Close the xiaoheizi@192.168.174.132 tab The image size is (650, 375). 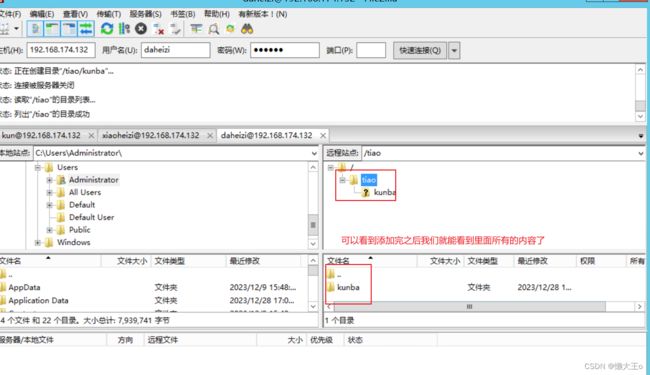click(210, 135)
